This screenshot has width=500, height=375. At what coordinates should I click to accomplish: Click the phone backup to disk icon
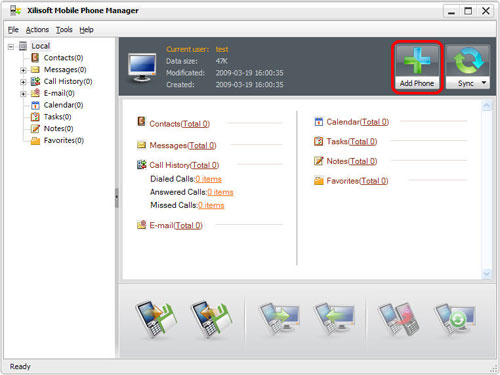point(156,319)
